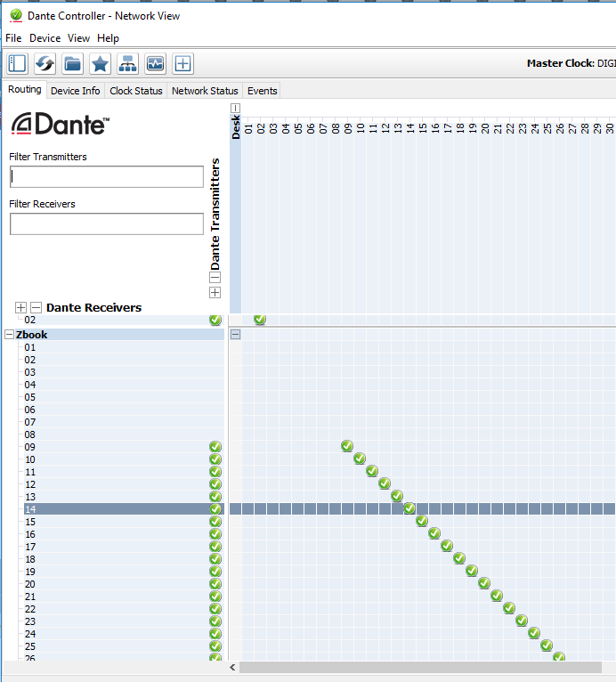The image size is (616, 682).
Task: Switch to the Device Info tab
Action: 75,91
